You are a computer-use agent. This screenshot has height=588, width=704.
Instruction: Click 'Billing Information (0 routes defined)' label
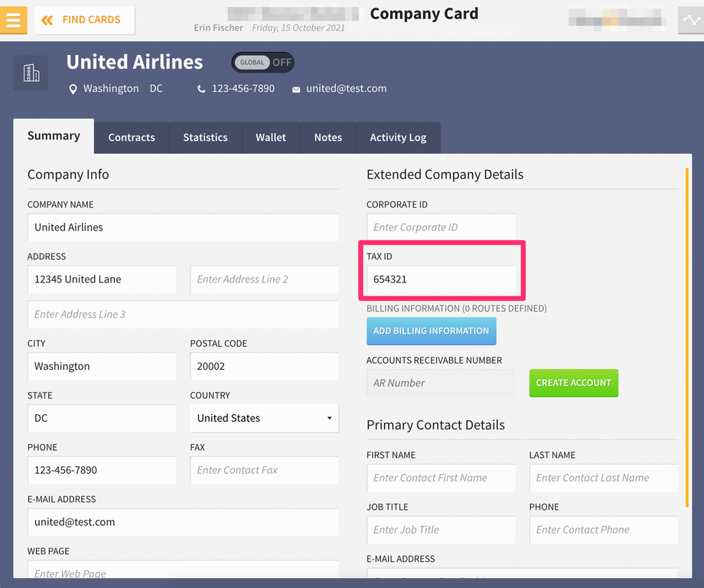(457, 309)
